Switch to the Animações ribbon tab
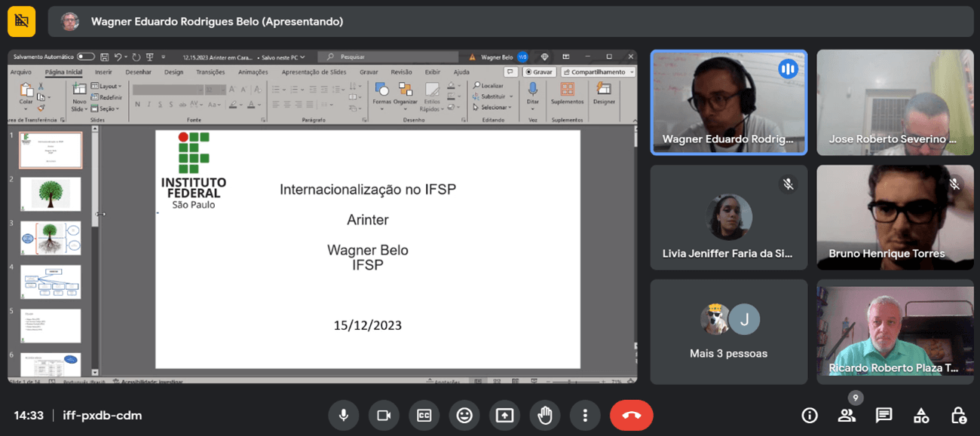Viewport: 980px width, 436px height. pos(253,72)
